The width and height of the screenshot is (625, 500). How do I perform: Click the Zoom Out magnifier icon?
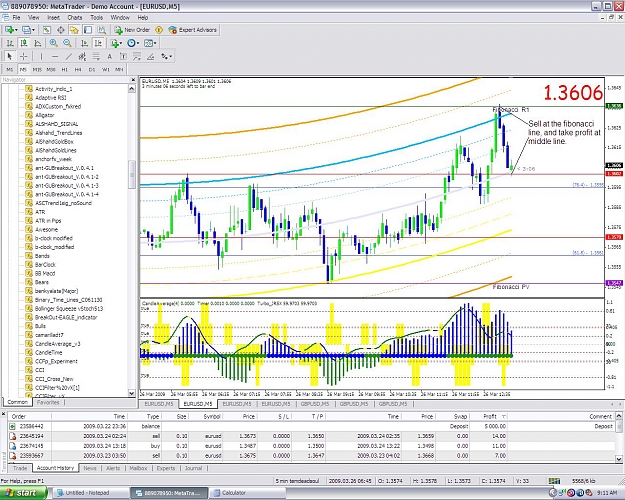point(67,43)
